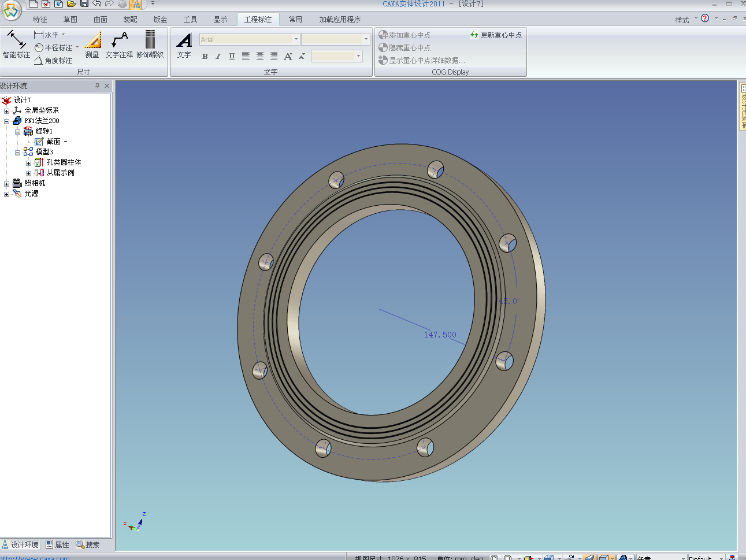Image resolution: width=746 pixels, height=560 pixels.
Task: Open help via the question mark icon
Action: coord(705,18)
